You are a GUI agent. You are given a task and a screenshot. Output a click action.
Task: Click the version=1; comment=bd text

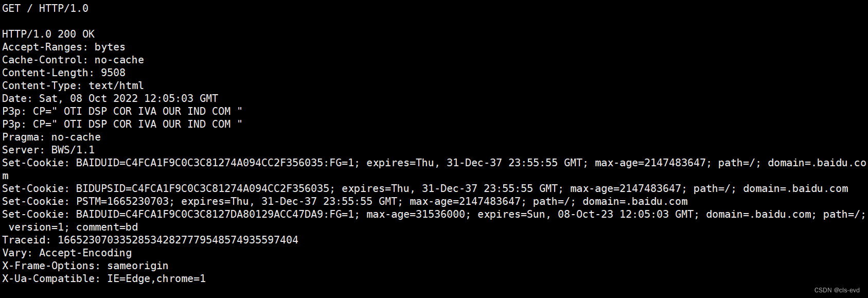pyautogui.click(x=73, y=227)
